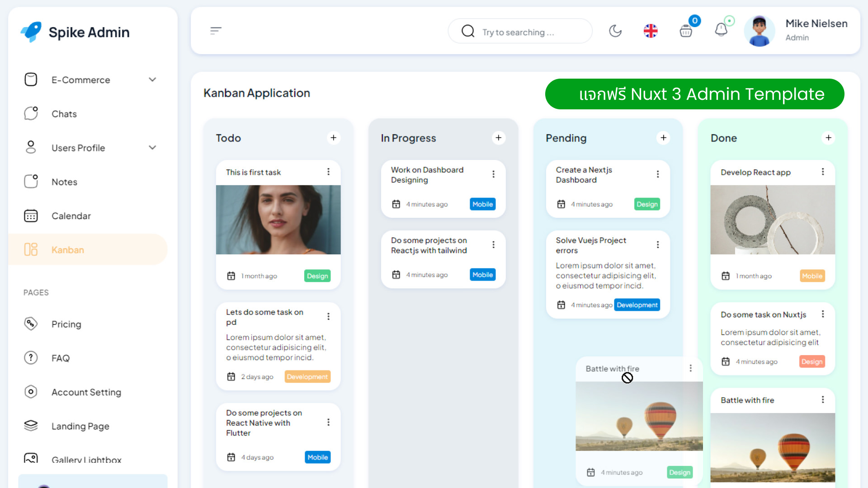
Task: Select Kanban in the sidebar
Action: [88, 249]
